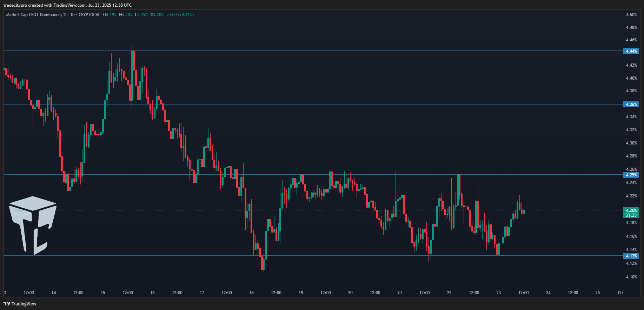Click date 22 on the time axis
This screenshot has height=310, width=644.
pos(449,293)
